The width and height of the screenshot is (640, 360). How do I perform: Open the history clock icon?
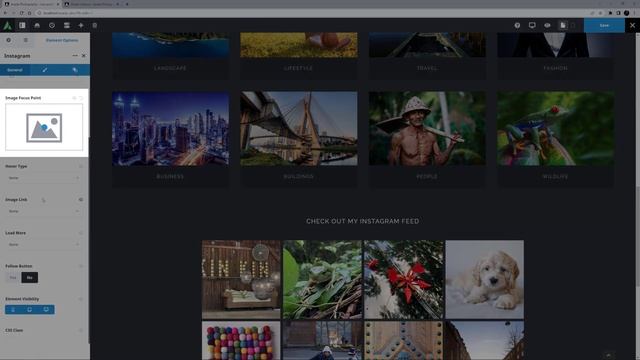(x=51, y=25)
